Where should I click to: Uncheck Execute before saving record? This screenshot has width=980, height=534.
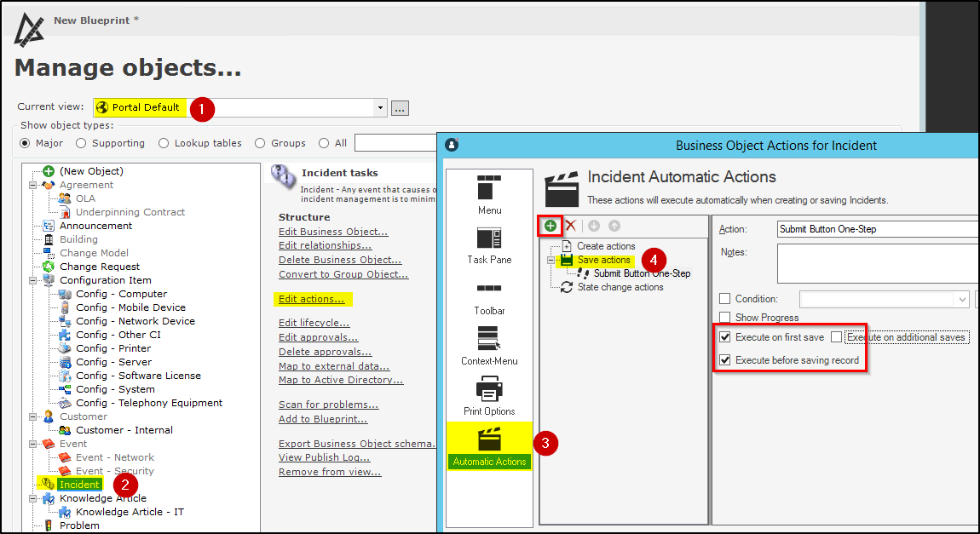(725, 360)
